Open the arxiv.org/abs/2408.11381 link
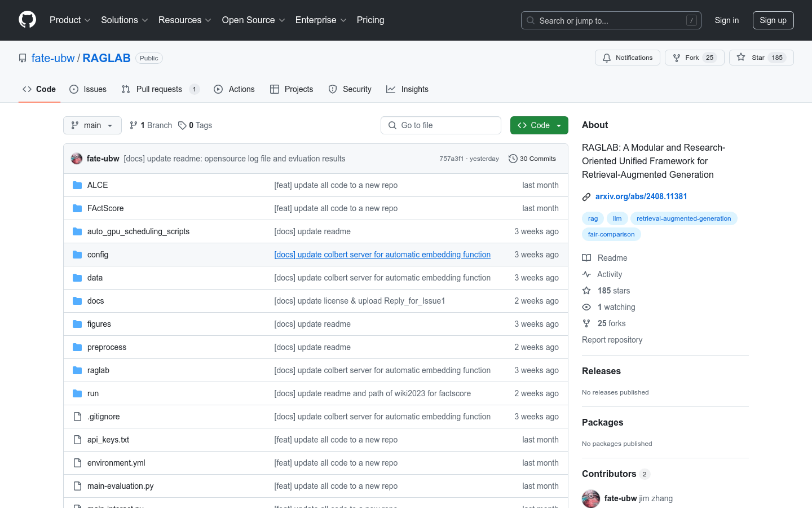 pos(641,196)
